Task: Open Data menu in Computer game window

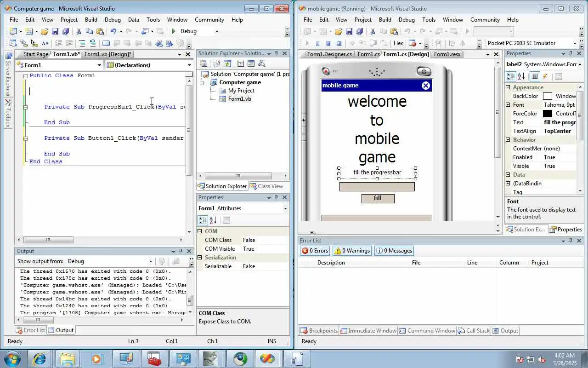Action: [134, 20]
